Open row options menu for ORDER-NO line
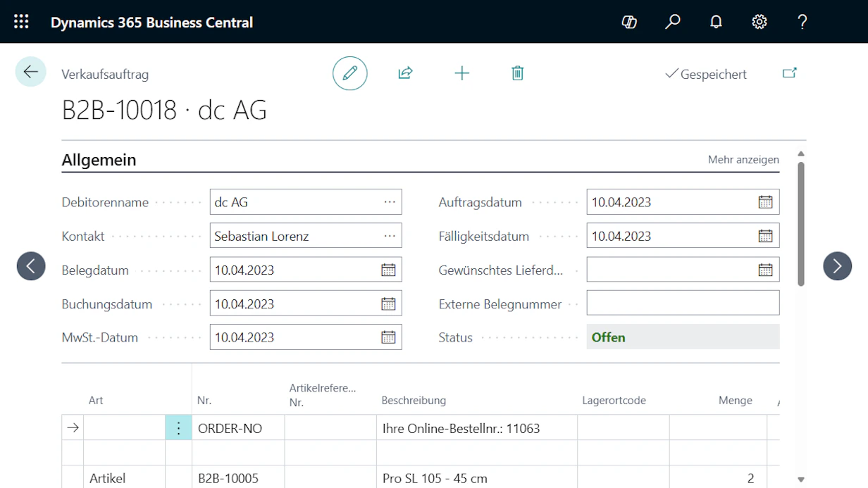The width and height of the screenshot is (868, 488). pyautogui.click(x=178, y=428)
